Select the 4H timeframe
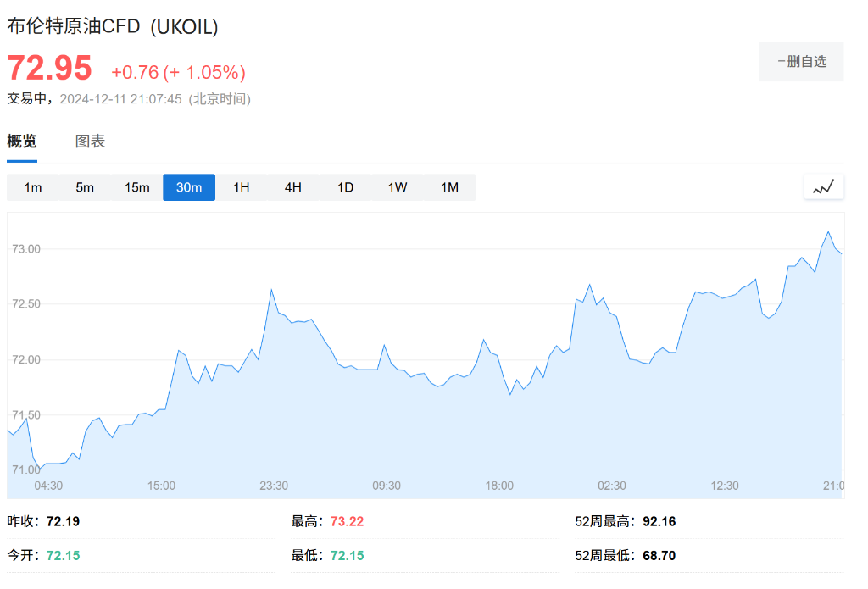 pos(292,187)
